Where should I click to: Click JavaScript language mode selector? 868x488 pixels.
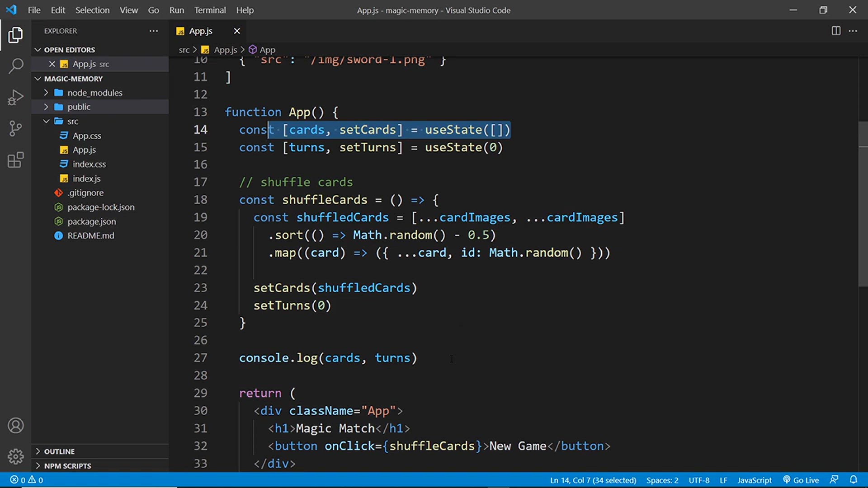[755, 480]
